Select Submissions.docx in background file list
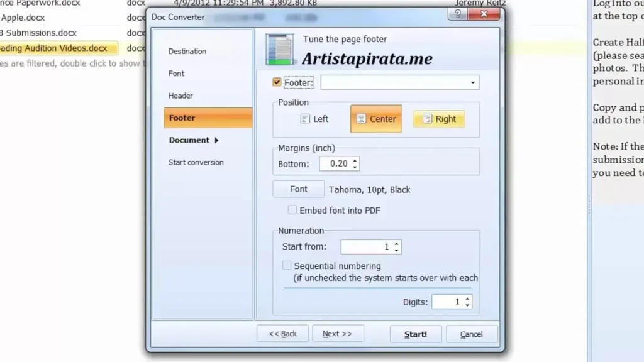 click(x=38, y=33)
